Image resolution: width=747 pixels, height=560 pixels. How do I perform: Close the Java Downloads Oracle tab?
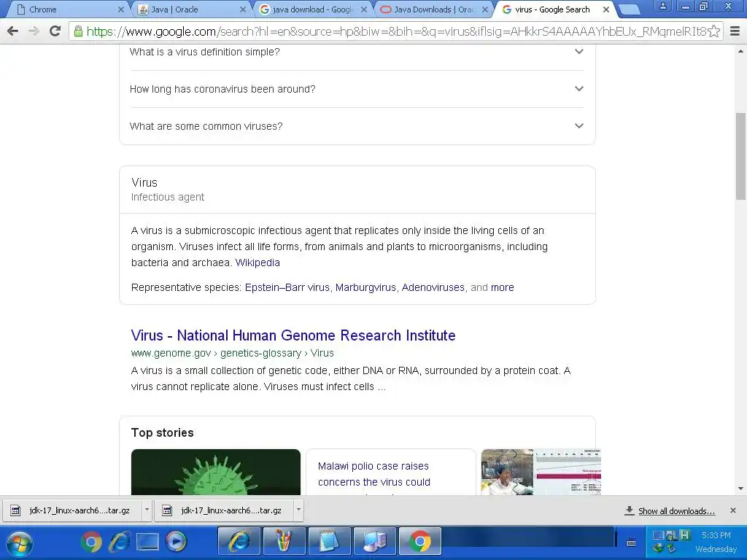click(485, 9)
